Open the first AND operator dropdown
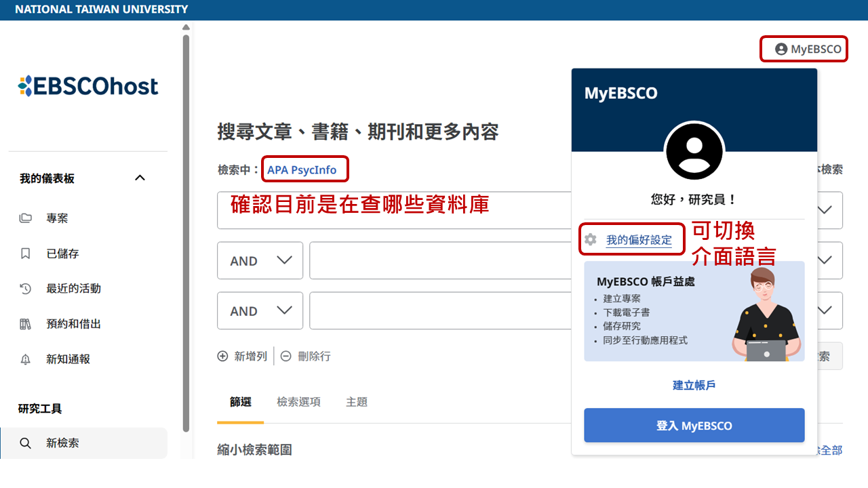Image resolution: width=868 pixels, height=488 pixels. 260,261
